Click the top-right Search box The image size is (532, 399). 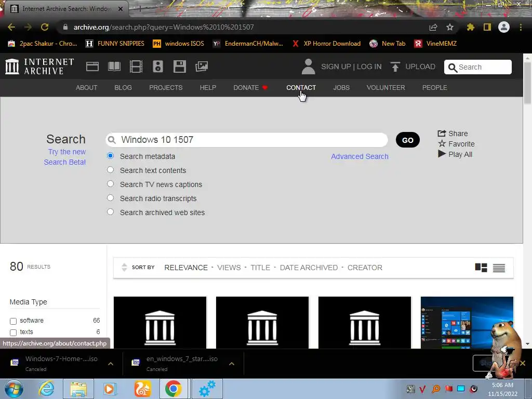[x=478, y=67]
